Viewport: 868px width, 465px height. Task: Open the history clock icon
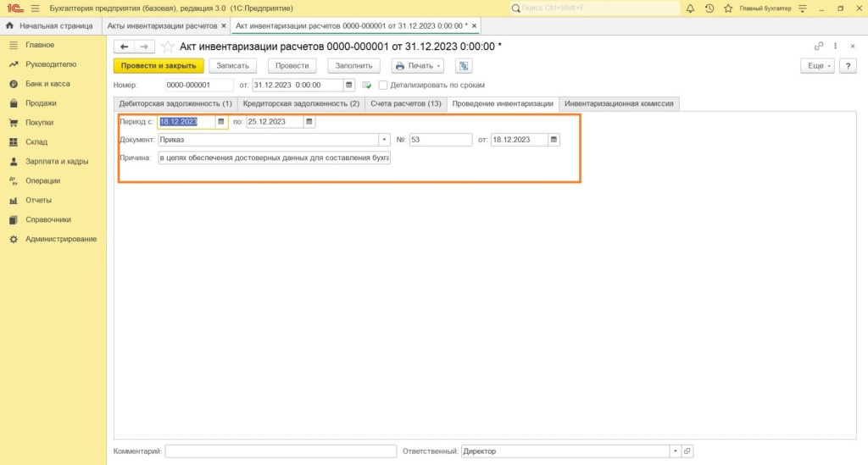[709, 8]
